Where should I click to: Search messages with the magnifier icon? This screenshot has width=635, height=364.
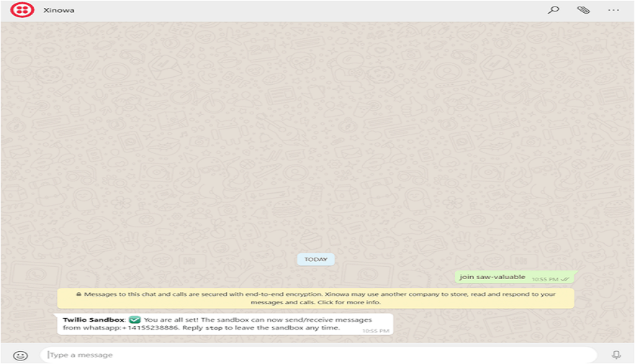(x=553, y=10)
